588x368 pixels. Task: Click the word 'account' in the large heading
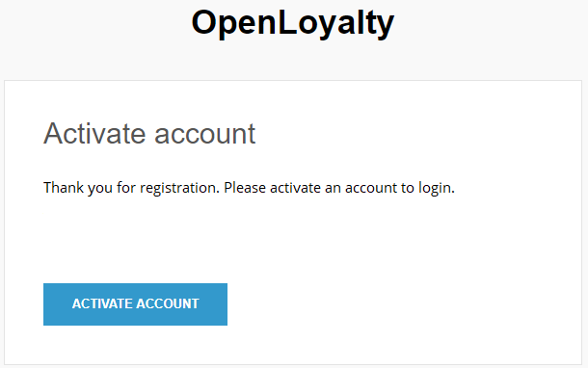(x=205, y=134)
